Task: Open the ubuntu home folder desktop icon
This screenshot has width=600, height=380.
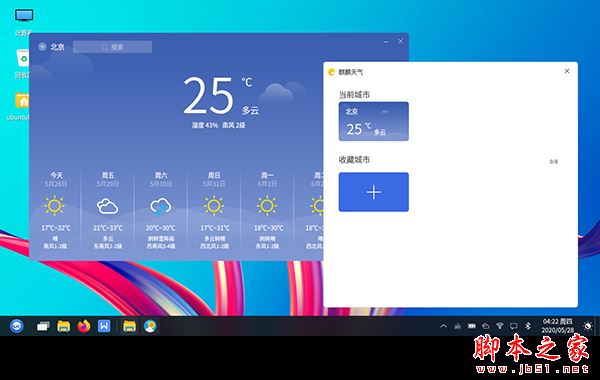Action: tap(19, 106)
